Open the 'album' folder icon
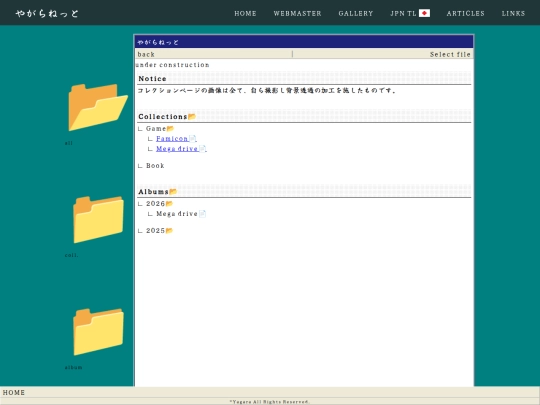 (x=98, y=332)
